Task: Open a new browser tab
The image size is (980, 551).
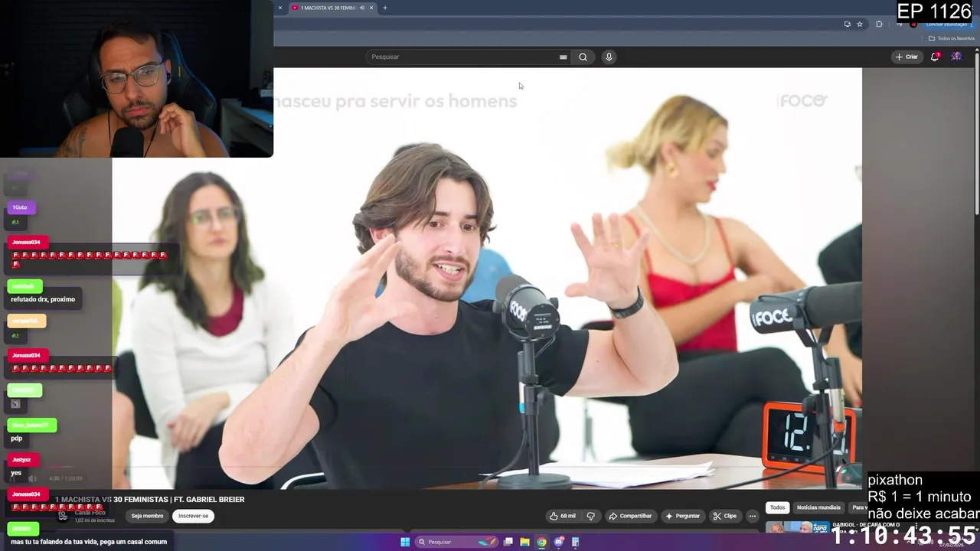Action: (384, 8)
